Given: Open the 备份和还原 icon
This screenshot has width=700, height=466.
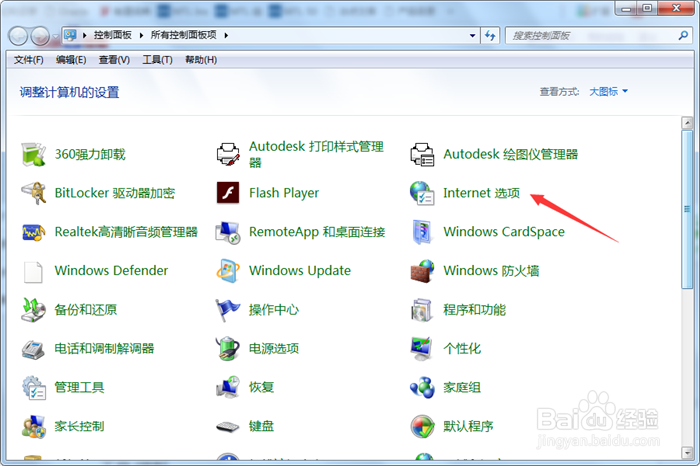Looking at the screenshot, I should [33, 310].
